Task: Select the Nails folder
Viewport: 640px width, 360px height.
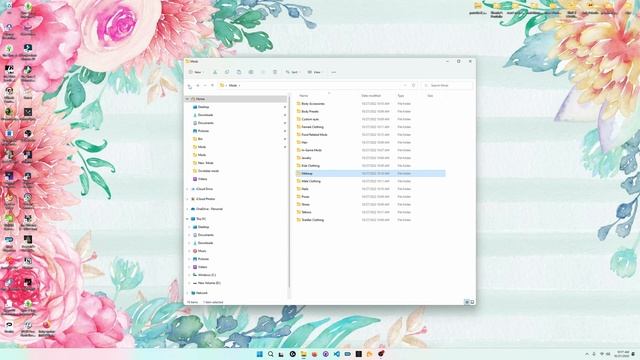Action: click(305, 189)
